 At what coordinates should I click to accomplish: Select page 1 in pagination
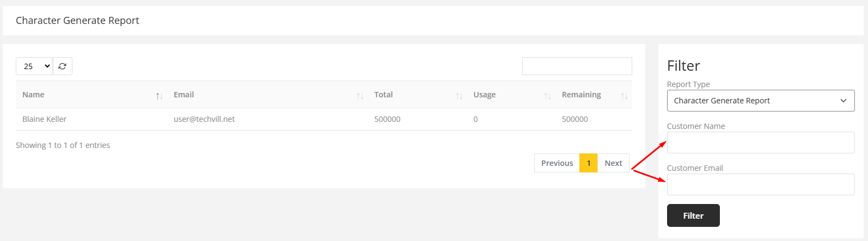pyautogui.click(x=588, y=163)
